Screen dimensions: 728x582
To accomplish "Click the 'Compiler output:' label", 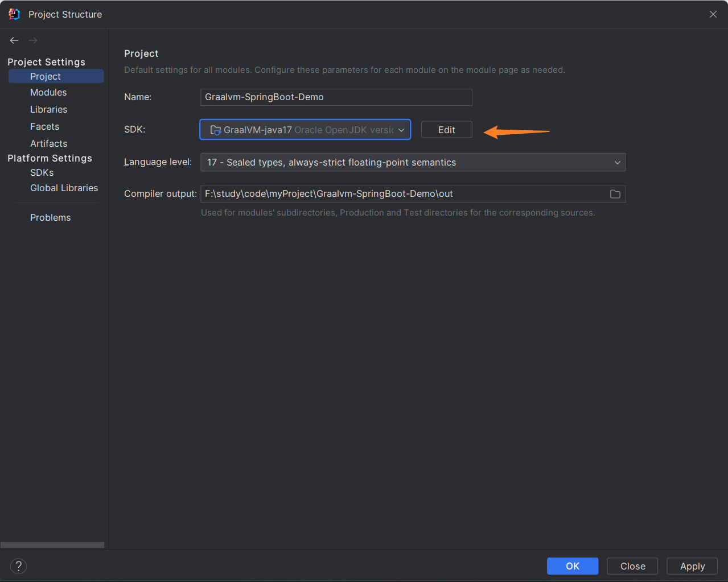I will point(161,194).
